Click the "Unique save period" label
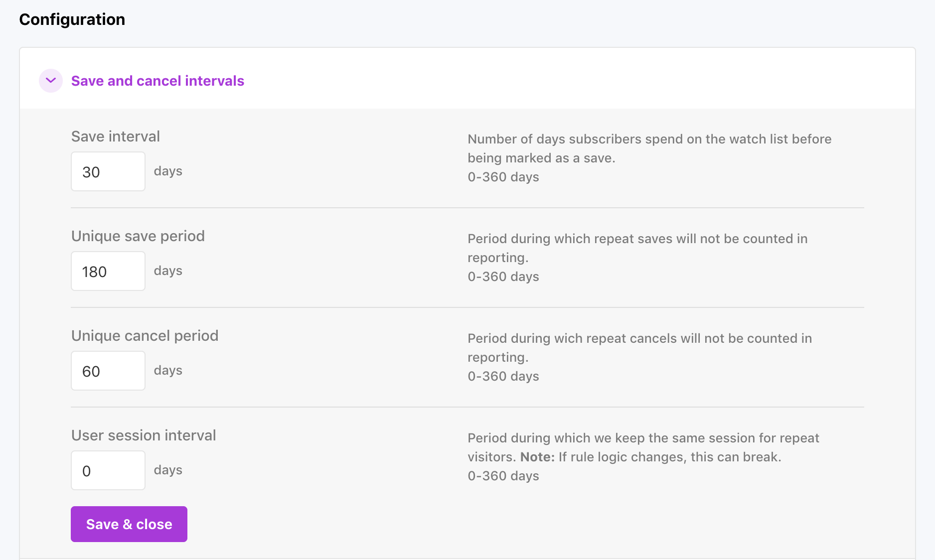Image resolution: width=935 pixels, height=560 pixels. click(138, 236)
